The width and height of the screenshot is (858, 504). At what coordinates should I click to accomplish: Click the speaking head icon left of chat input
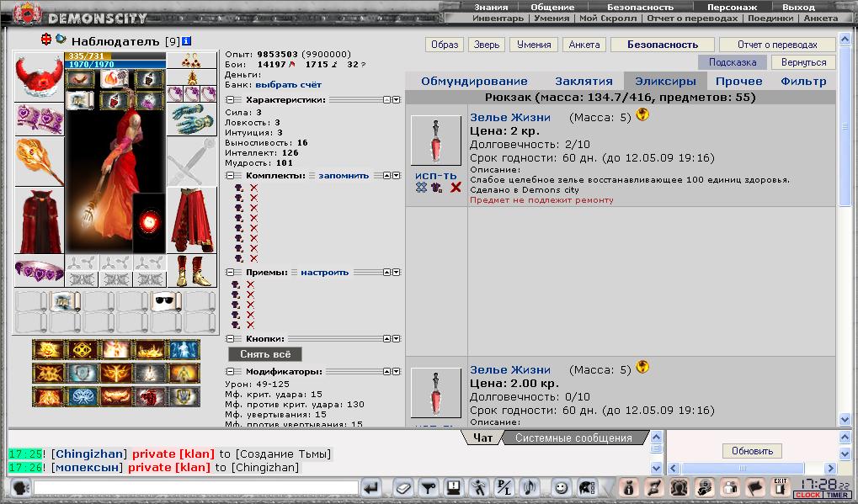pyautogui.click(x=20, y=487)
